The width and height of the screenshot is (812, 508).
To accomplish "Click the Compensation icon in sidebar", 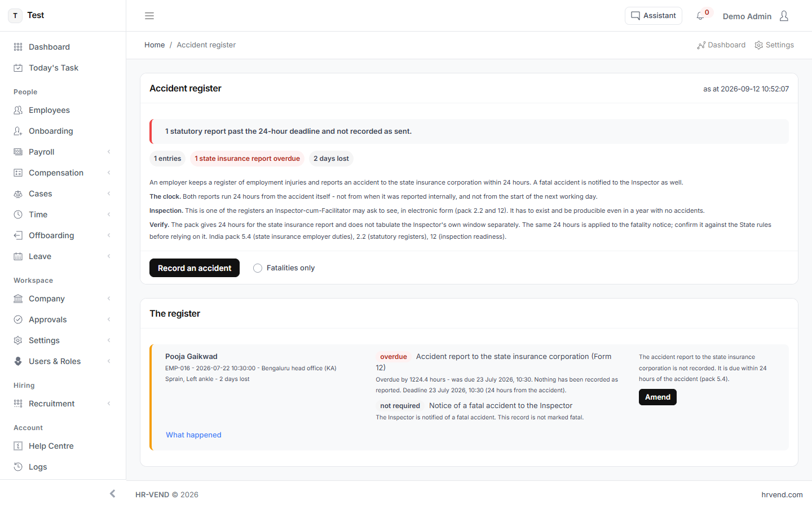I will (x=18, y=173).
